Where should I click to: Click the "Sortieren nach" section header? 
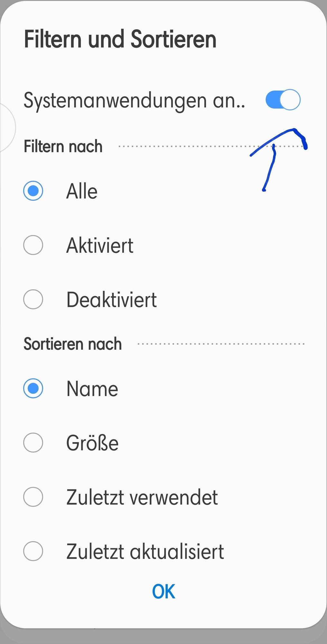point(73,344)
